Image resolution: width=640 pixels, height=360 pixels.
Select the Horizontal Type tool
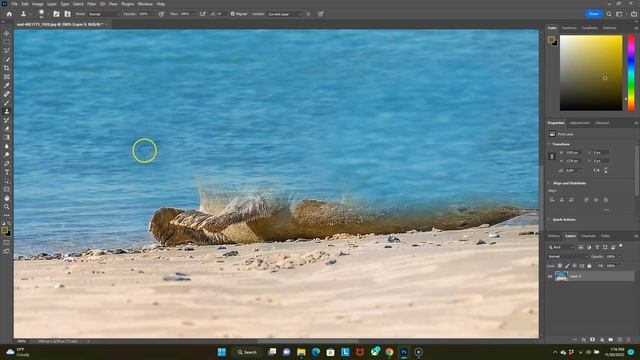tap(7, 172)
